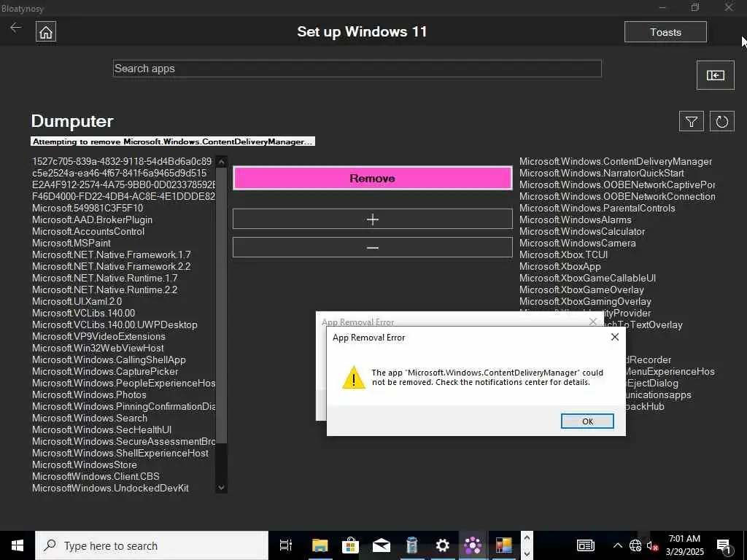Select MicrosoftWindows.Client.CBS entry

point(96,476)
